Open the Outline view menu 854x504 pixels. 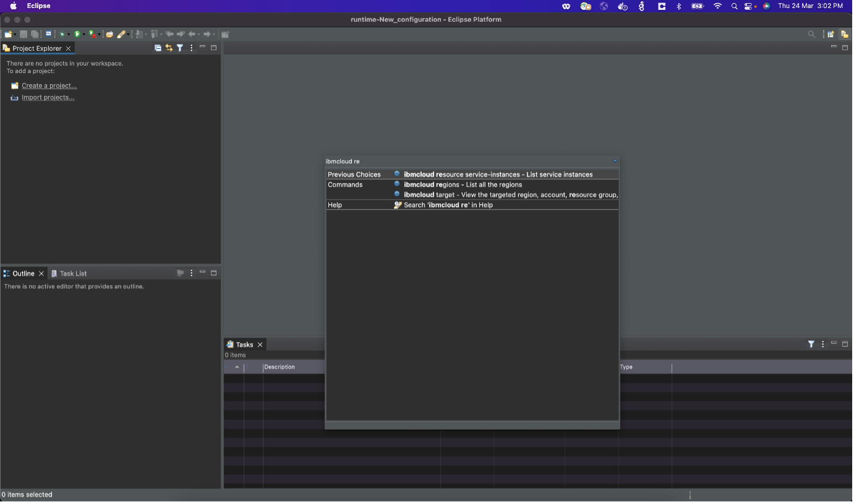[x=192, y=273]
